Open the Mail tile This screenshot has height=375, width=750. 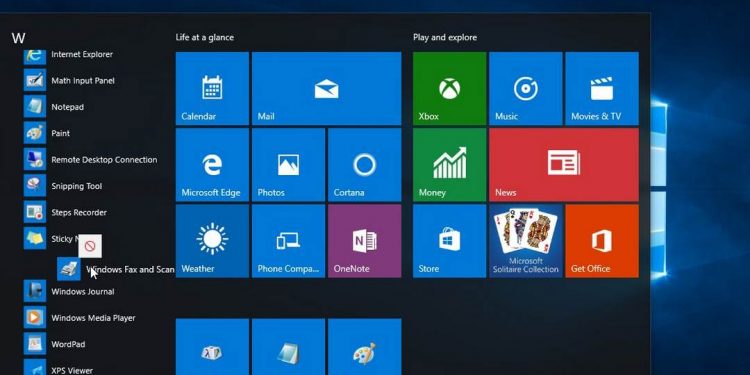[326, 88]
